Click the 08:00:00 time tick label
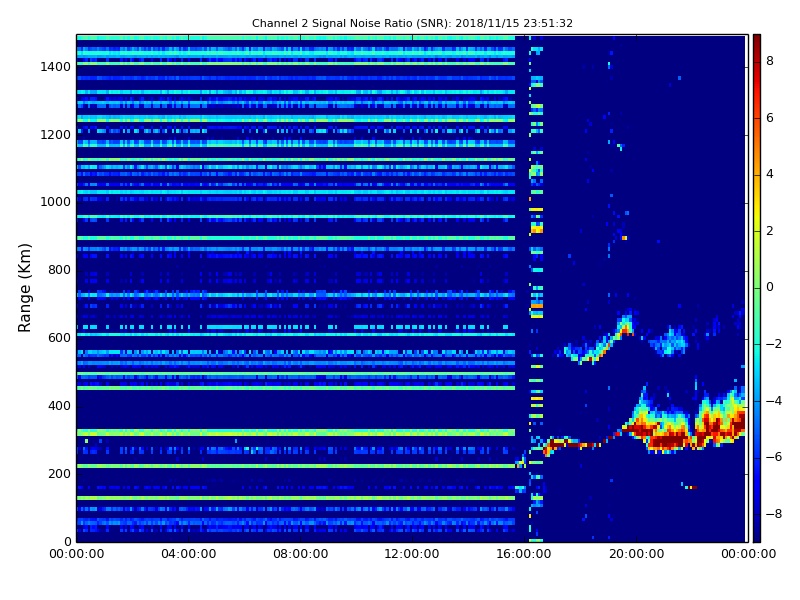The image size is (800, 600). click(301, 554)
